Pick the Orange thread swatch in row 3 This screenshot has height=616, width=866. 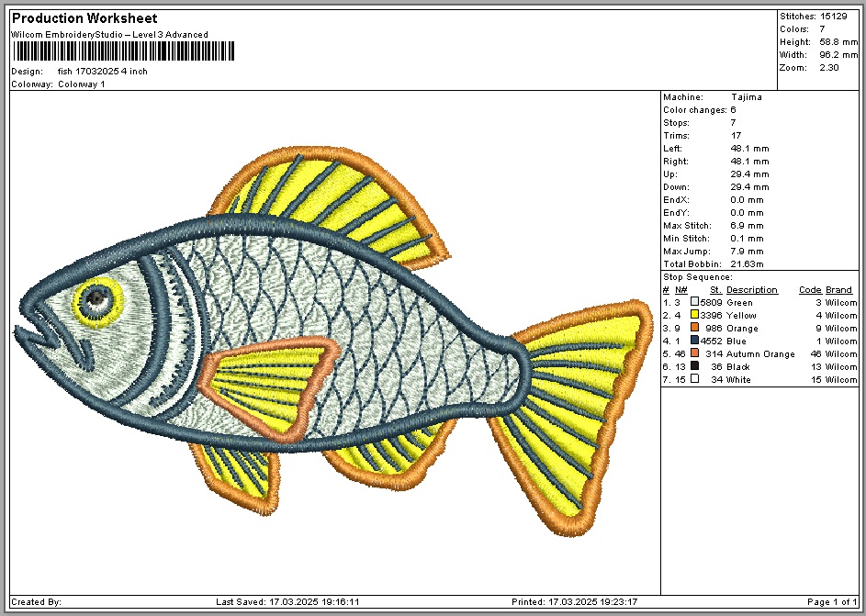[x=694, y=328]
